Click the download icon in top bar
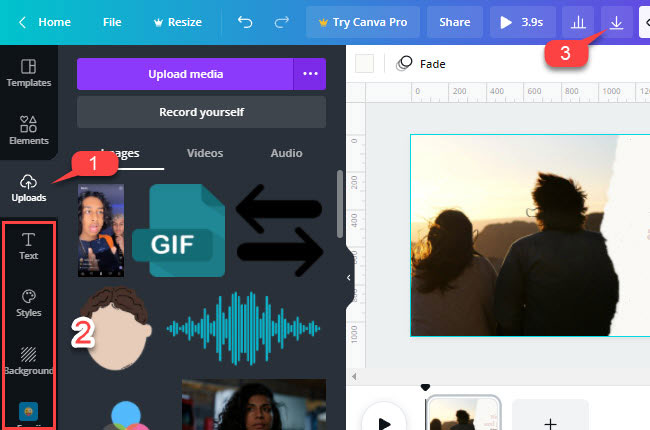Image resolution: width=650 pixels, height=430 pixels. coord(617,21)
